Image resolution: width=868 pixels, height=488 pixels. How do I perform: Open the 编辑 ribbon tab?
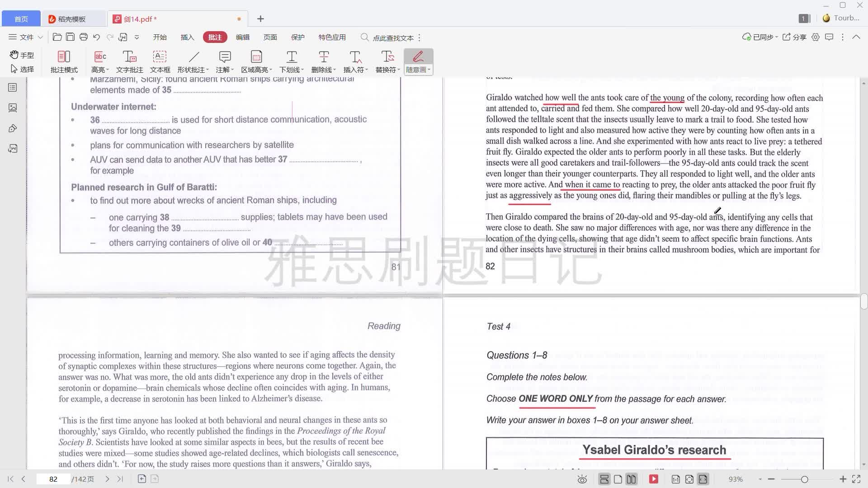pyautogui.click(x=243, y=37)
